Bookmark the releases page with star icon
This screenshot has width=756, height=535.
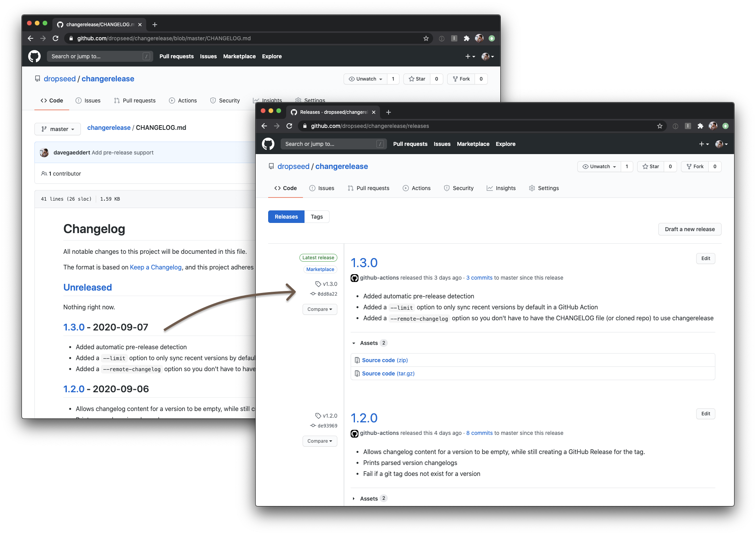(660, 126)
